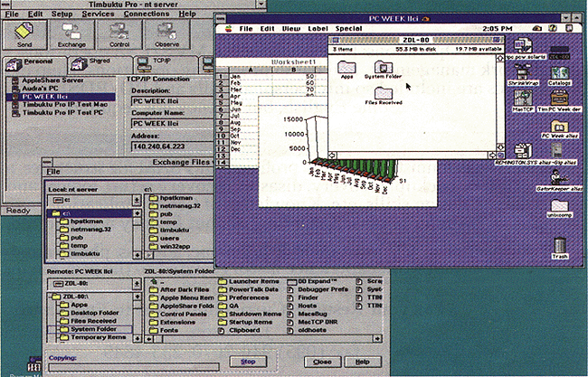Click the Computer Name input field
This screenshot has width=588, height=377.
(x=173, y=124)
